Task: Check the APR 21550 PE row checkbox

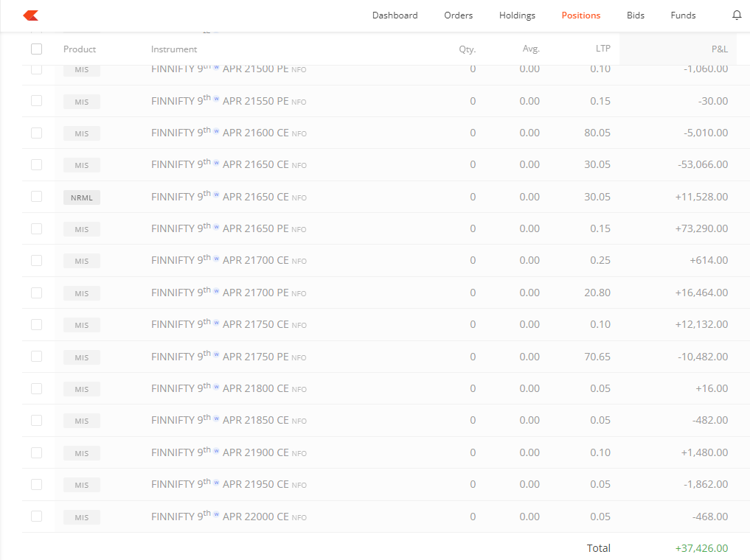Action: click(x=36, y=101)
